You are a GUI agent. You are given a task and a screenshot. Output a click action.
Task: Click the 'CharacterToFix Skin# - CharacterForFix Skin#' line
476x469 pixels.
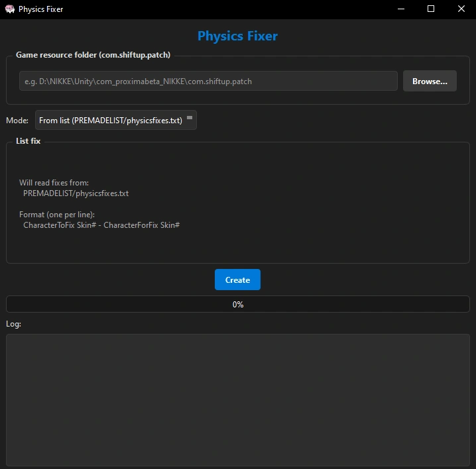point(101,225)
